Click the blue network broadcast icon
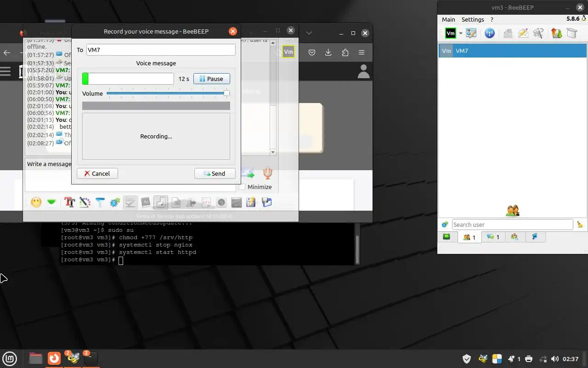The height and width of the screenshot is (368, 588). tap(490, 33)
